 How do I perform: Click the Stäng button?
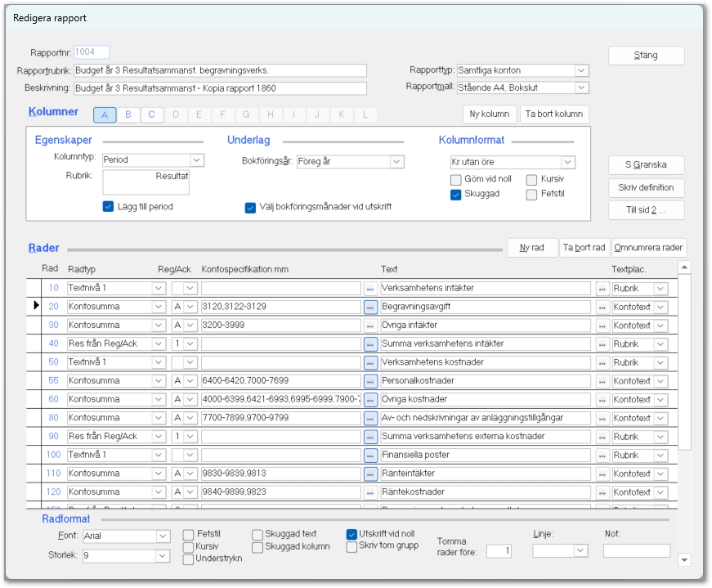(x=646, y=56)
